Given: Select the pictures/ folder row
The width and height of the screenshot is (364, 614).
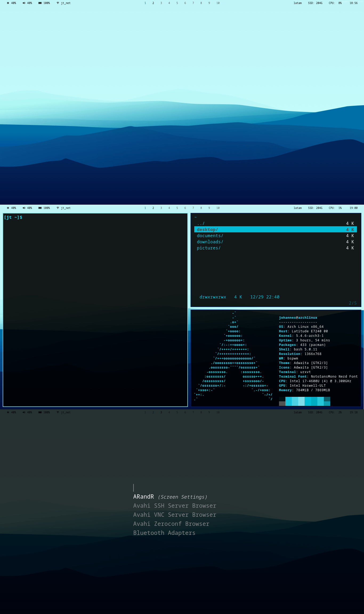Looking at the screenshot, I should click(276, 248).
